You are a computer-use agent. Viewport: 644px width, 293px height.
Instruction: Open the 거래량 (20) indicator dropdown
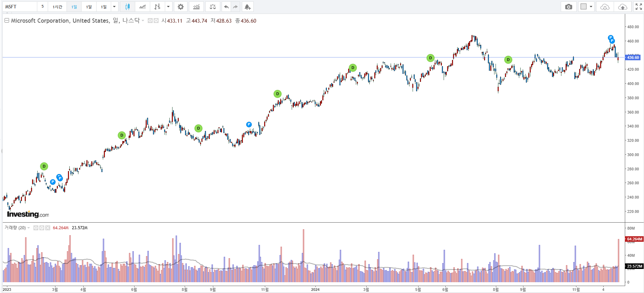[29, 228]
